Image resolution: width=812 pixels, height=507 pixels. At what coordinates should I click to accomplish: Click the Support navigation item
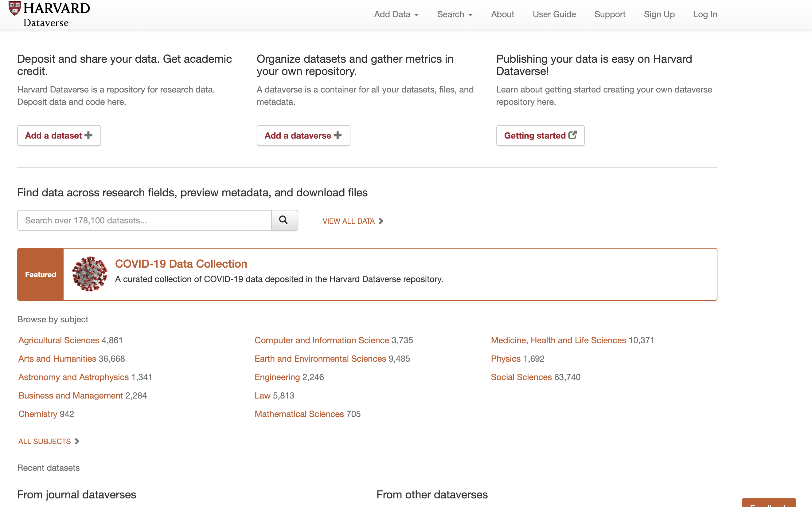point(610,14)
